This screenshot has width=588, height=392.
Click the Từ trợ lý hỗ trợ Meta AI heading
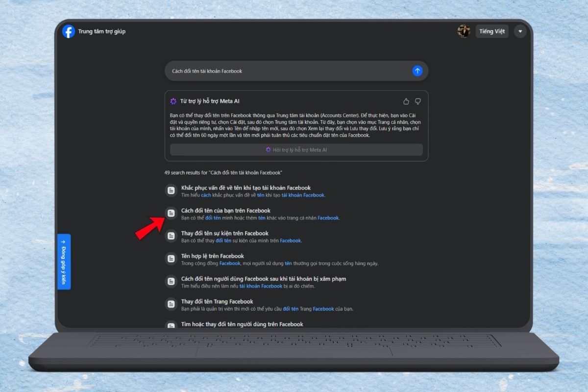(210, 101)
